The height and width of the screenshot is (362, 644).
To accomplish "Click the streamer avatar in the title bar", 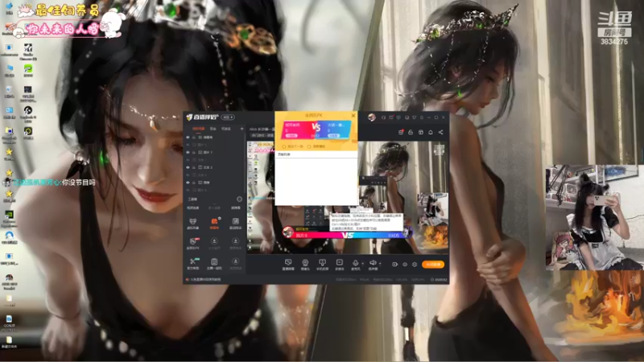I will point(372,117).
